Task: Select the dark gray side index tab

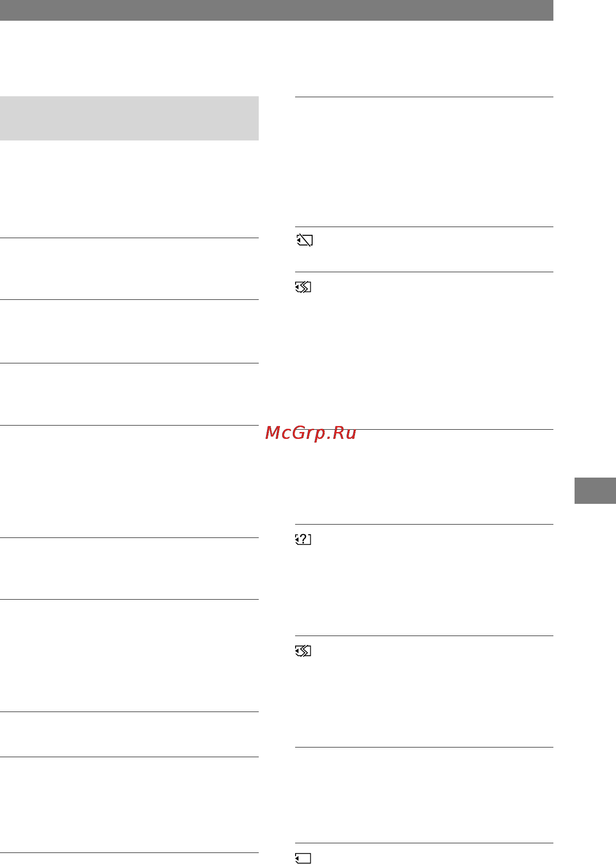Action: tap(595, 491)
